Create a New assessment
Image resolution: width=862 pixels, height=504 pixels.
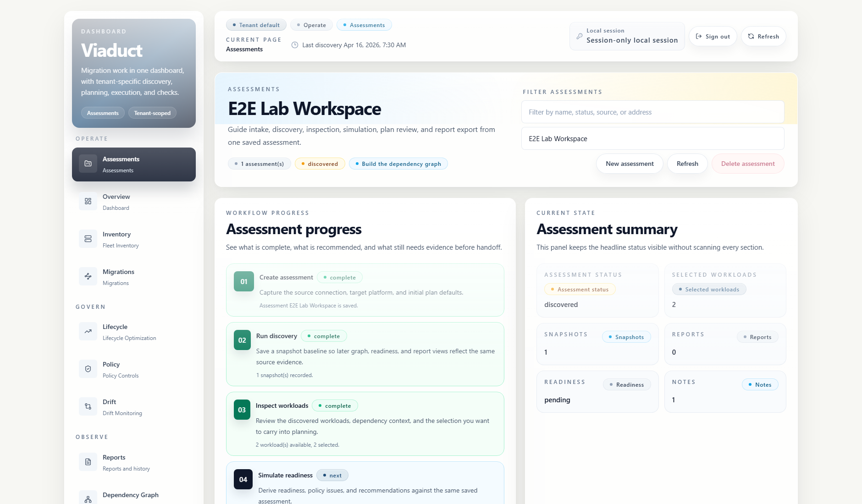(630, 164)
